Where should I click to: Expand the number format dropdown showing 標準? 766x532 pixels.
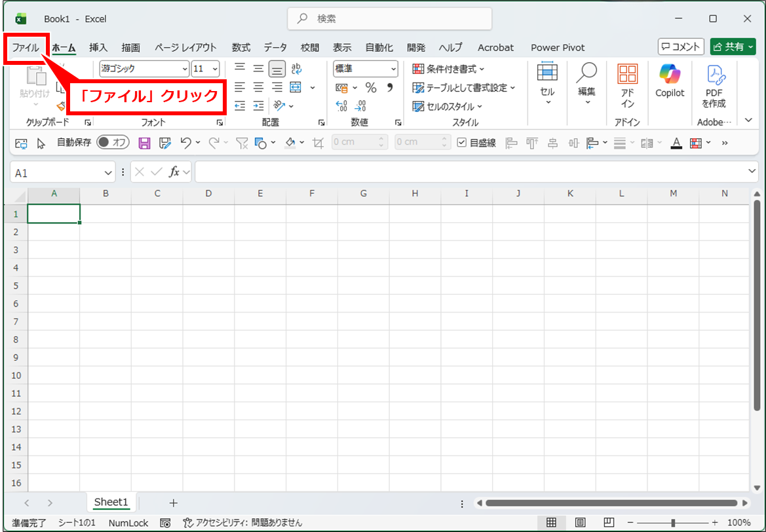point(393,69)
